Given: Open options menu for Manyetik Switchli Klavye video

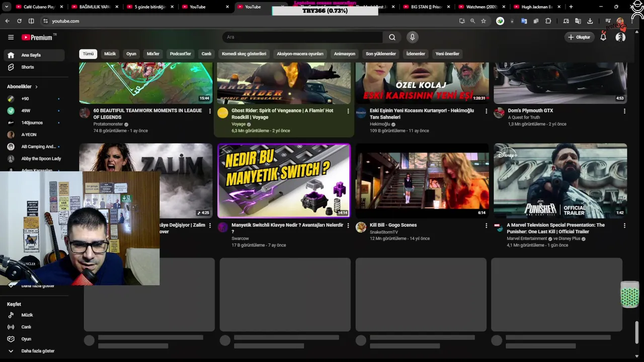Looking at the screenshot, I should 348,226.
